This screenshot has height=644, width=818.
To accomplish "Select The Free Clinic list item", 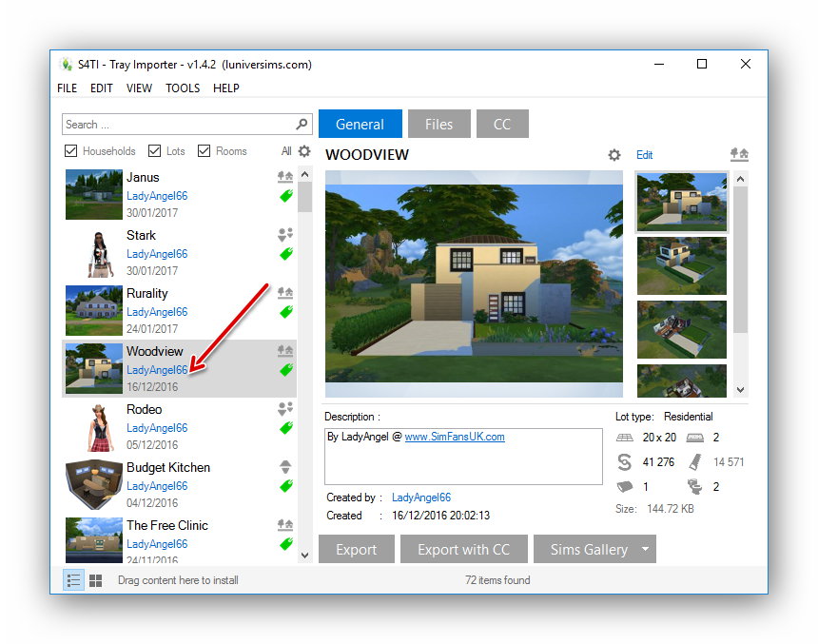I will [179, 538].
